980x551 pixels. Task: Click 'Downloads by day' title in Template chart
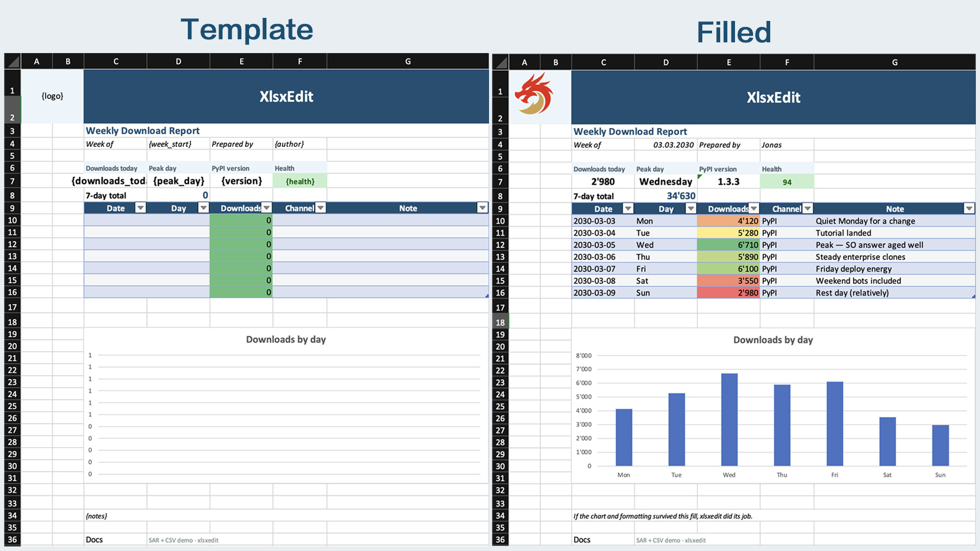pos(286,339)
